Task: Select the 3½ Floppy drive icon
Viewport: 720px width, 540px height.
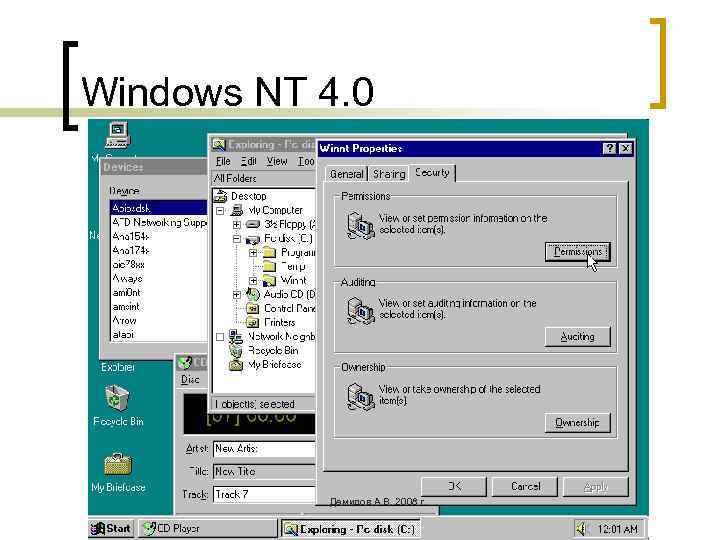Action: click(253, 225)
